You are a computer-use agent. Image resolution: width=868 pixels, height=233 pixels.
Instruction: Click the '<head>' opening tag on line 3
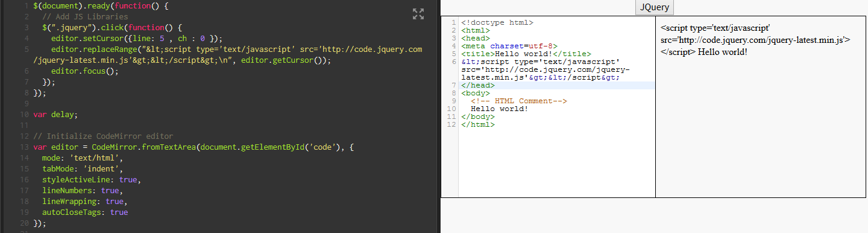[476, 38]
